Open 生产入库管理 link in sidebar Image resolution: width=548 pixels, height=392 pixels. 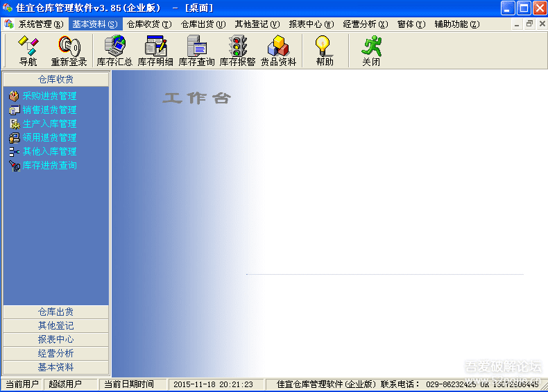point(49,123)
